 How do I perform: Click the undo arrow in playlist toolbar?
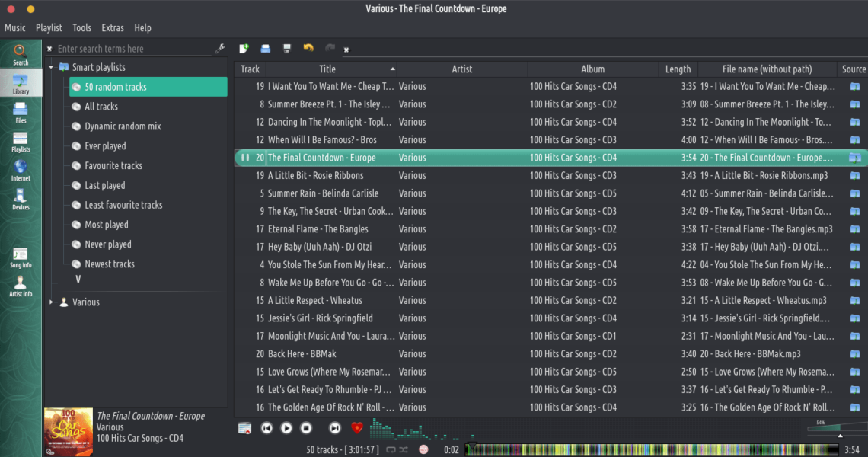click(x=308, y=49)
